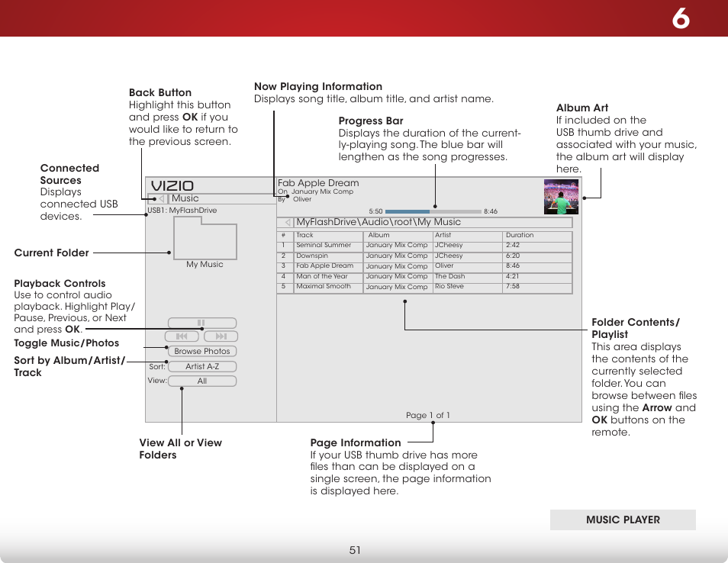Click the album art thumbnail
Viewport: 728px width, 563px height.
pyautogui.click(x=561, y=197)
